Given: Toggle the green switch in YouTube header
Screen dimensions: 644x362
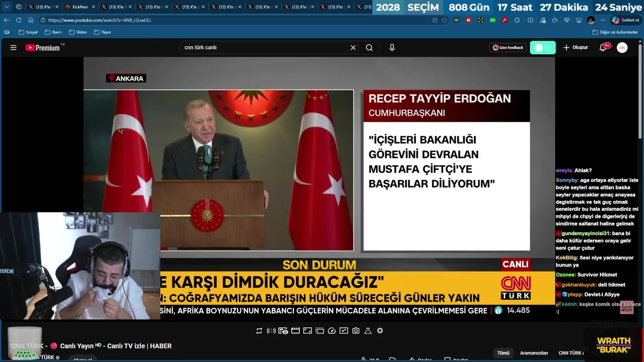Looking at the screenshot, I should tap(543, 48).
